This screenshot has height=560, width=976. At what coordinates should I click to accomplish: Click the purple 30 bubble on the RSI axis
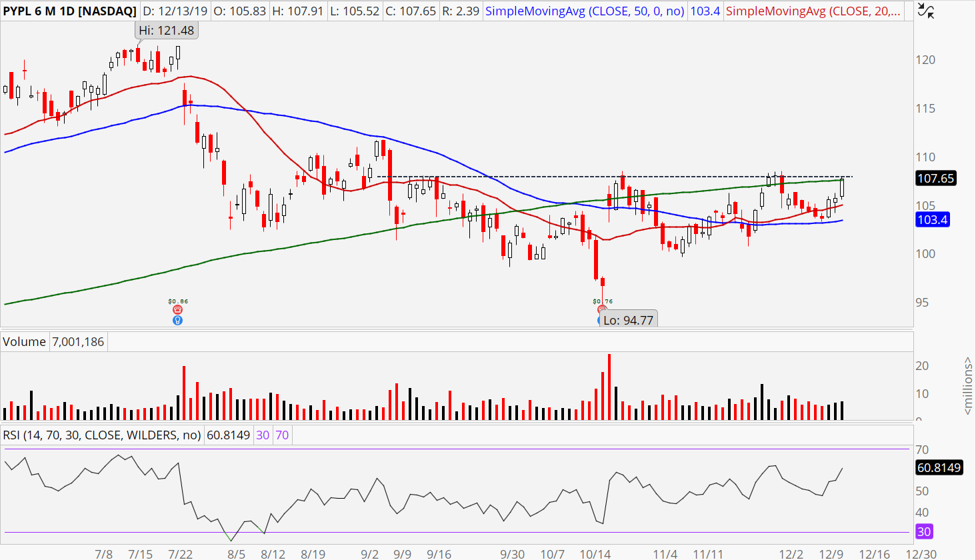click(924, 532)
